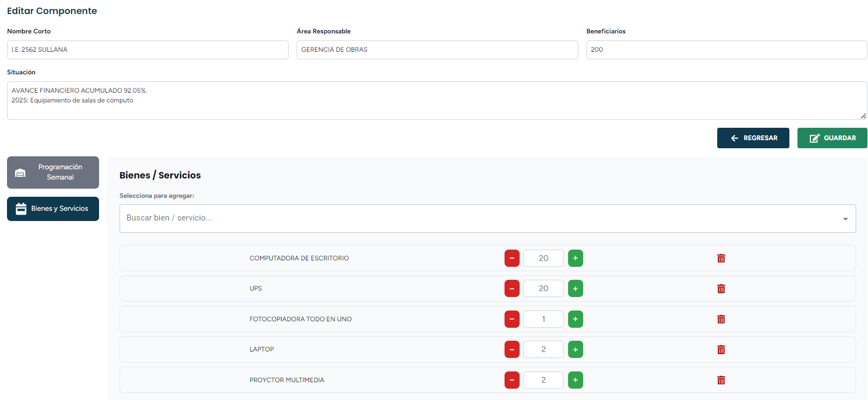Image resolution: width=868 pixels, height=400 pixels.
Task: Delete the LAPTOP entry with trash icon
Action: pyautogui.click(x=721, y=350)
